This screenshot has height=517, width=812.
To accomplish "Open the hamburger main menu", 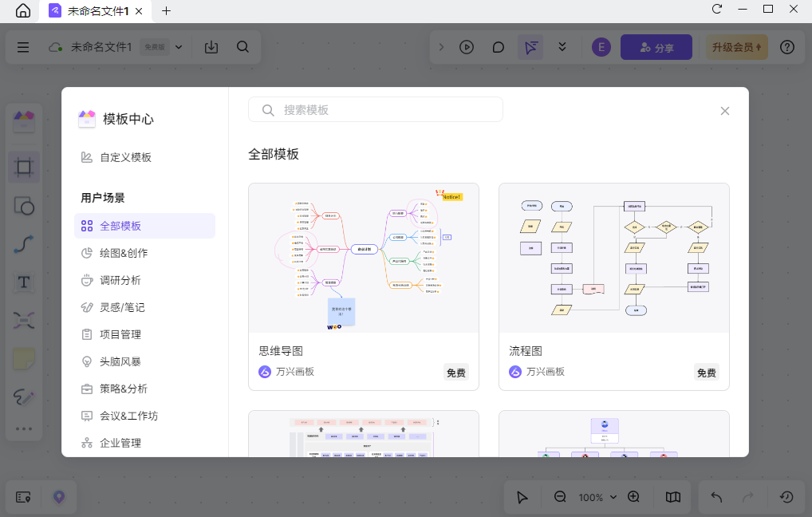I will pyautogui.click(x=23, y=47).
